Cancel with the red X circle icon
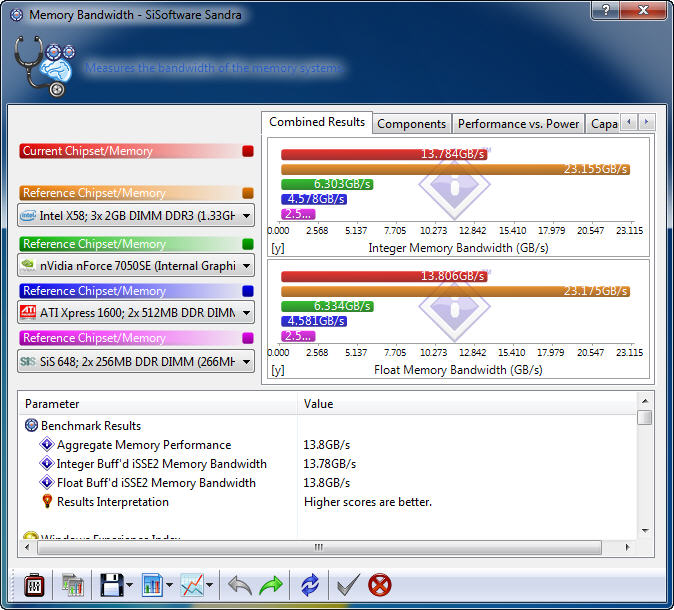Screen dimensions: 674x610 pyautogui.click(x=380, y=585)
